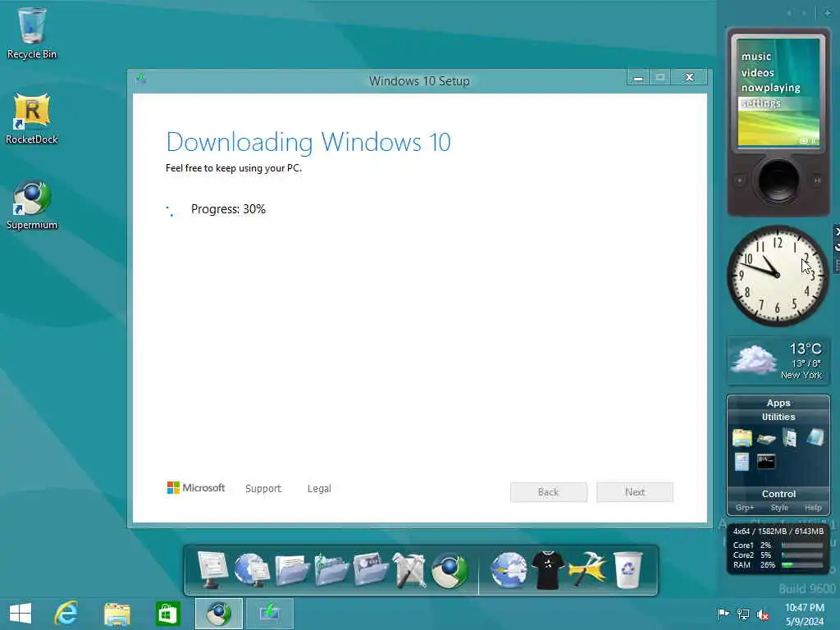Expand Control section in launcher gadget
The height and width of the screenshot is (630, 840).
pos(778,493)
